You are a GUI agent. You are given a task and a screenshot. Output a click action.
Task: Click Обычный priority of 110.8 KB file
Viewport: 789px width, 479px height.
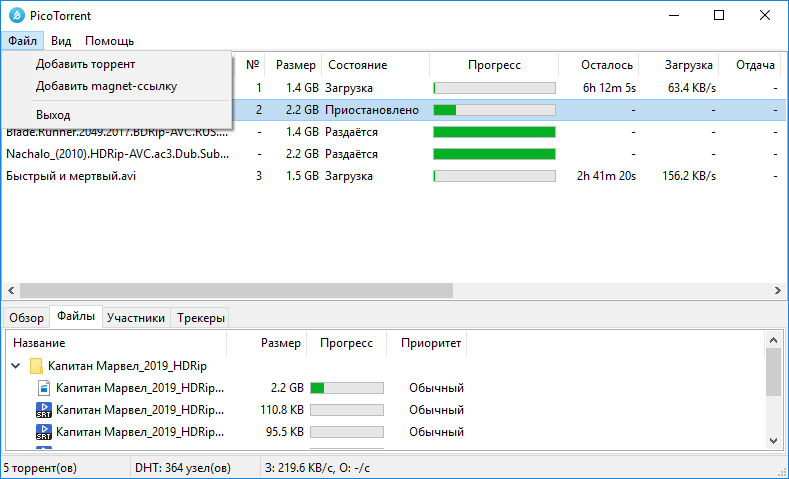tap(436, 410)
